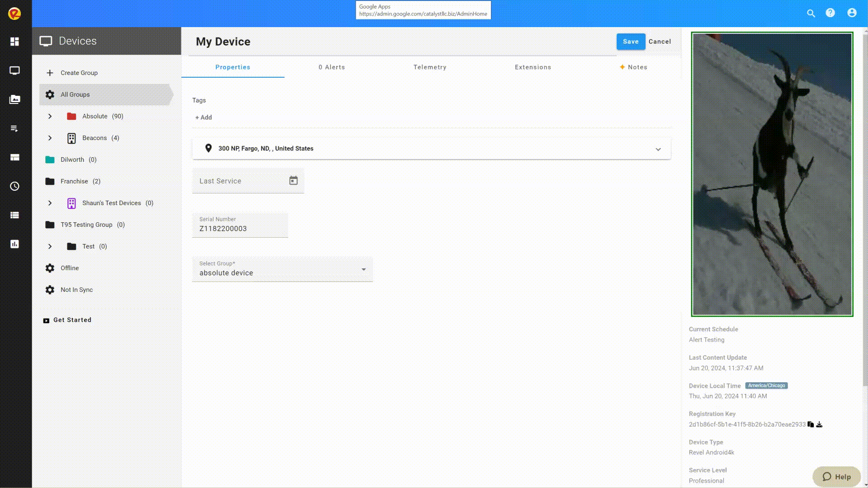Image resolution: width=868 pixels, height=488 pixels.
Task: Open the dashboard icon in the left sidebar
Action: click(14, 42)
